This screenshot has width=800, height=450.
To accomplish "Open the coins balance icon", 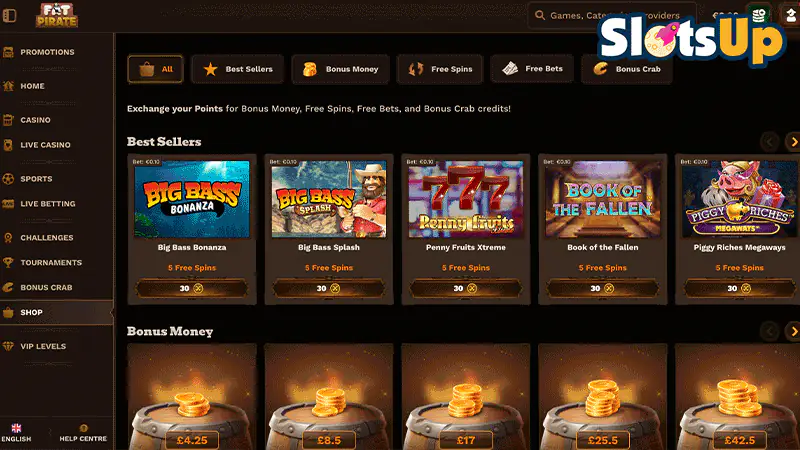I will (x=759, y=15).
